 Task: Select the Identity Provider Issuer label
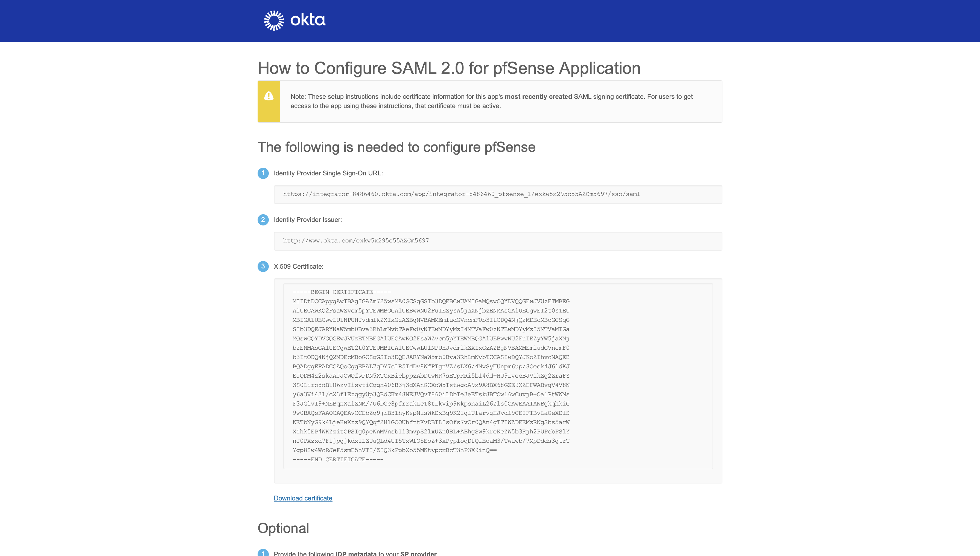click(308, 219)
